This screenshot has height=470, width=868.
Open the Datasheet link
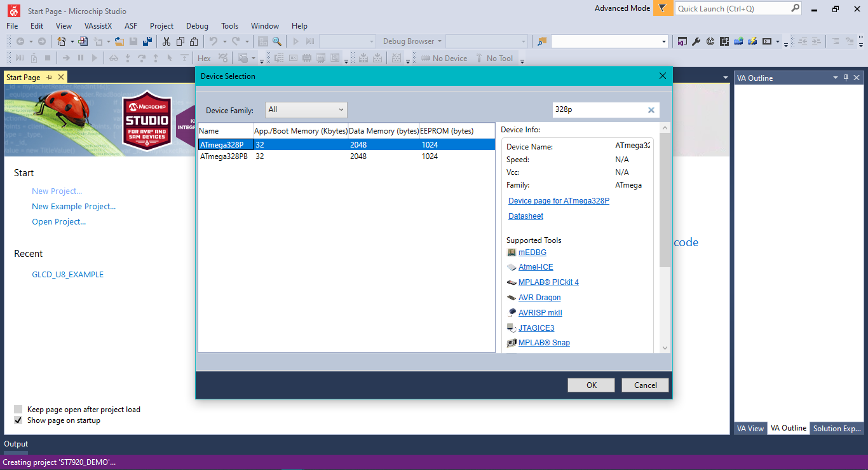[x=526, y=216]
